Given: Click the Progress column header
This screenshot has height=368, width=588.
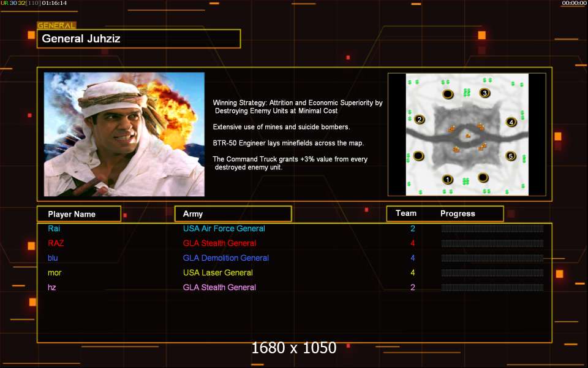Looking at the screenshot, I should click(x=458, y=213).
